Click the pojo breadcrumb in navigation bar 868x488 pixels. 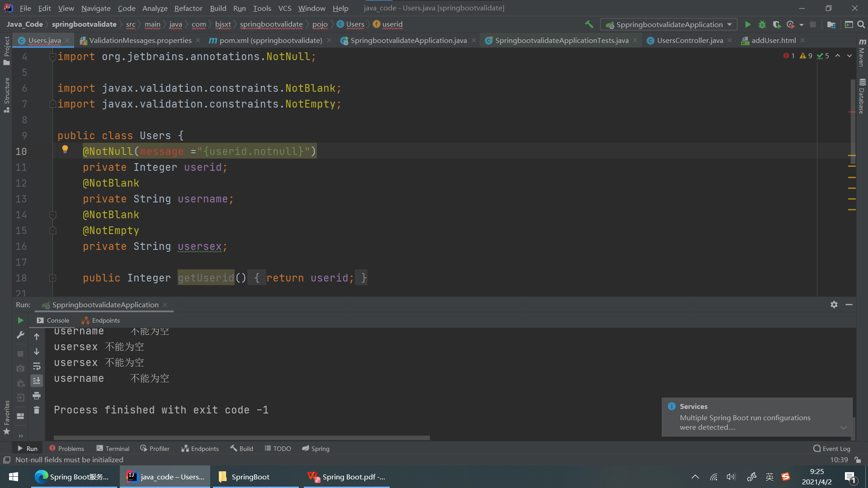pos(320,24)
